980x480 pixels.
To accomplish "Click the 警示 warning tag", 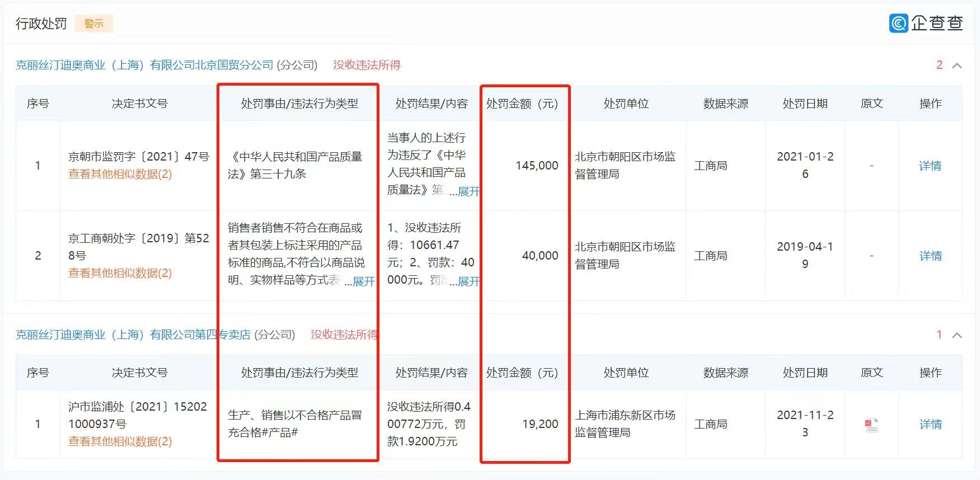I will [x=94, y=23].
